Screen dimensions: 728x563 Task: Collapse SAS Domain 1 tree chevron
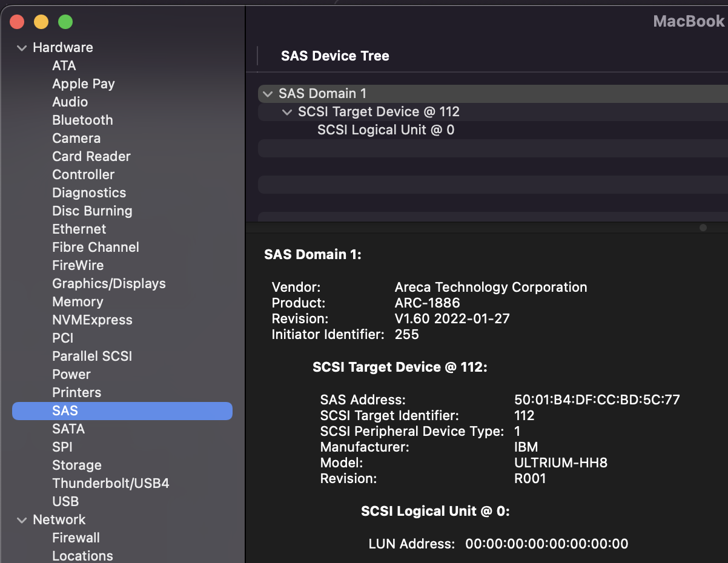tap(268, 94)
